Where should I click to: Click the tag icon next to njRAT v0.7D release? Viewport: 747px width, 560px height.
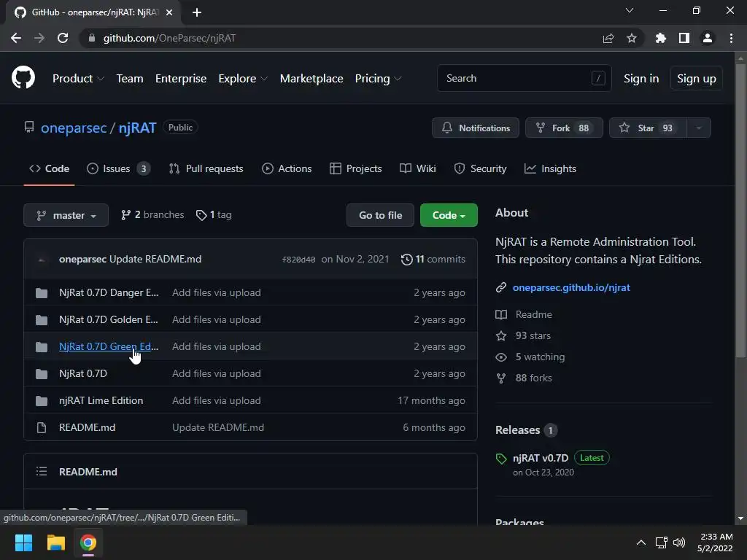pyautogui.click(x=501, y=459)
